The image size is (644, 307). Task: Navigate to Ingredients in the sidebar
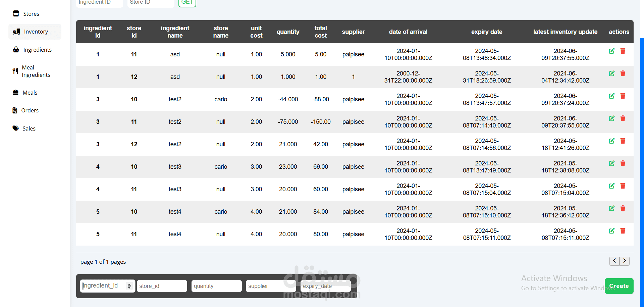click(35, 50)
